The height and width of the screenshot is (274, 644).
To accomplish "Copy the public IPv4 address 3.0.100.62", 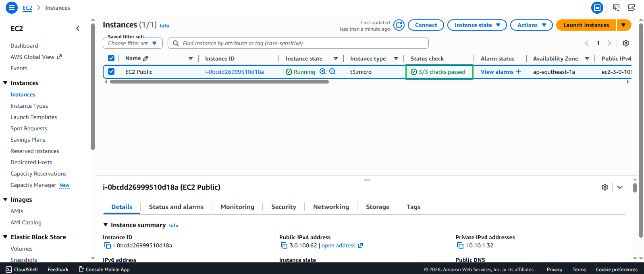I will 284,245.
